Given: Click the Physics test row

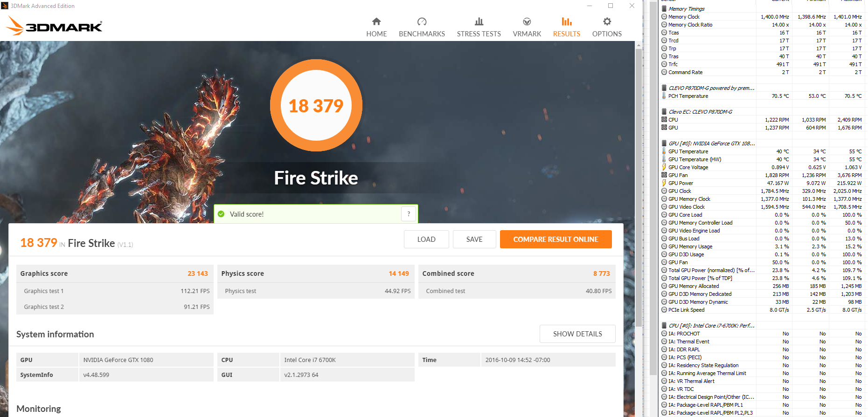Looking at the screenshot, I should (x=316, y=291).
